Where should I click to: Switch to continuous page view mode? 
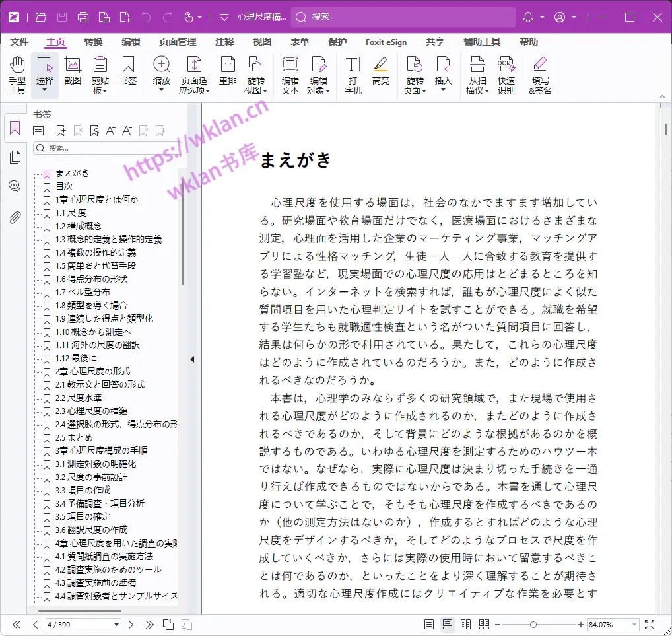tap(448, 625)
